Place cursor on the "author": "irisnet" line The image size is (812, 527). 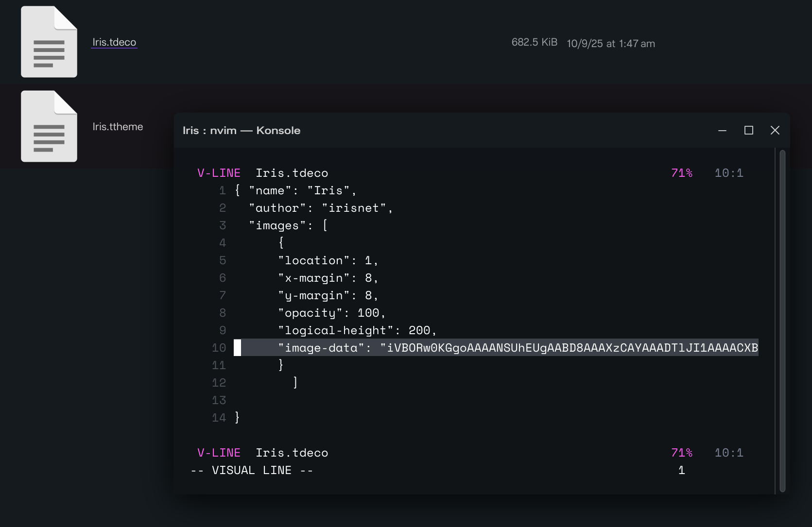tap(321, 208)
